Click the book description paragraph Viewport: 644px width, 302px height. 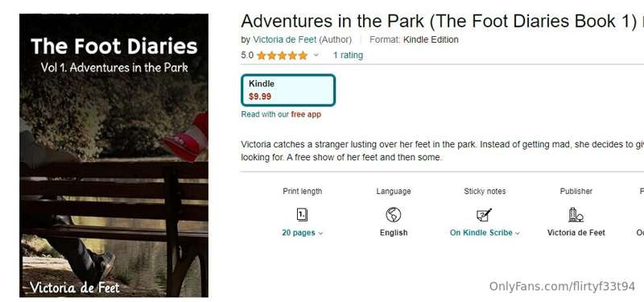pyautogui.click(x=442, y=151)
